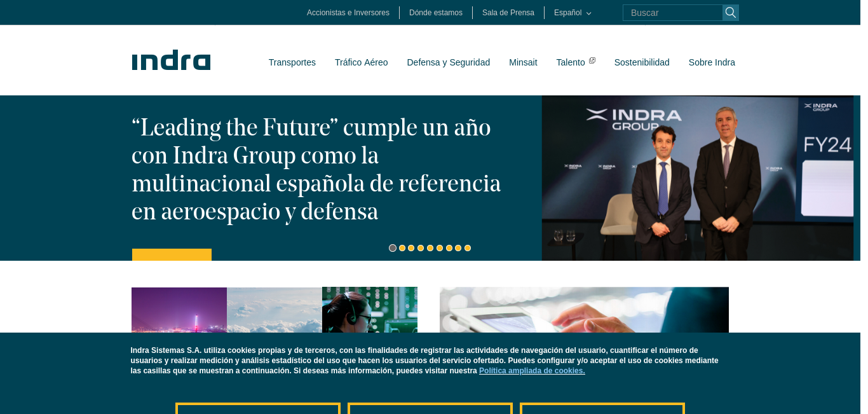
Task: Click the woman with headset thumbnail
Action: click(370, 310)
